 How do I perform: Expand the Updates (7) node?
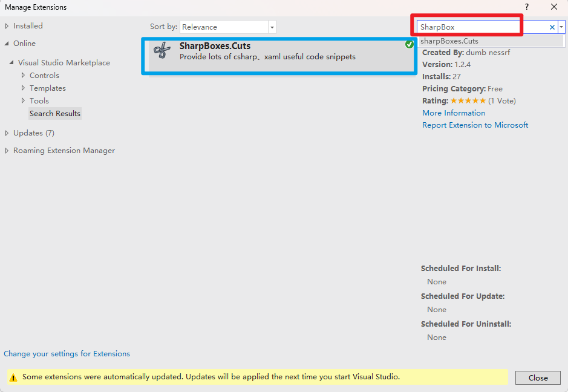[x=7, y=133]
